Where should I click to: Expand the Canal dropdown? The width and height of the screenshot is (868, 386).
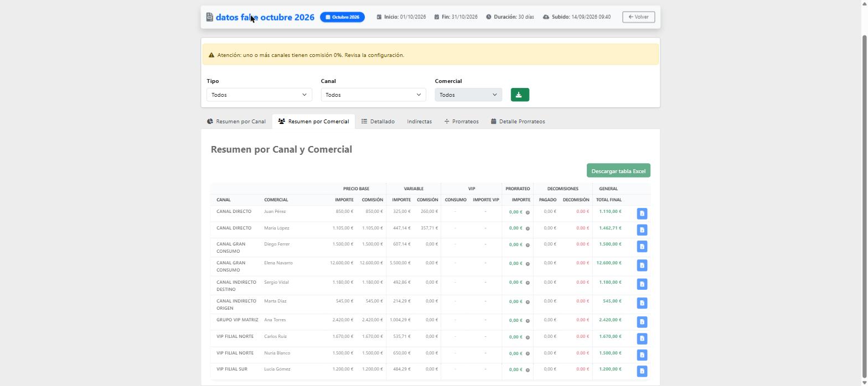pyautogui.click(x=374, y=95)
